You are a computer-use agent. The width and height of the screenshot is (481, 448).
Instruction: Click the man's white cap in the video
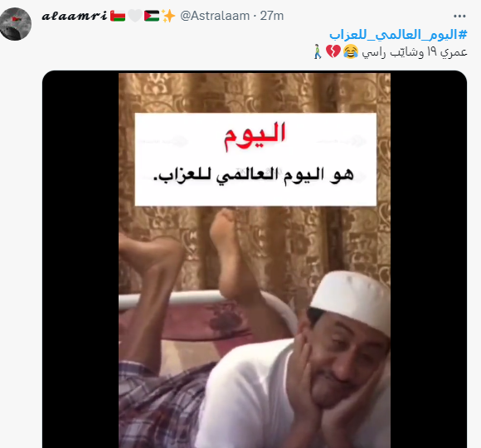pyautogui.click(x=350, y=302)
